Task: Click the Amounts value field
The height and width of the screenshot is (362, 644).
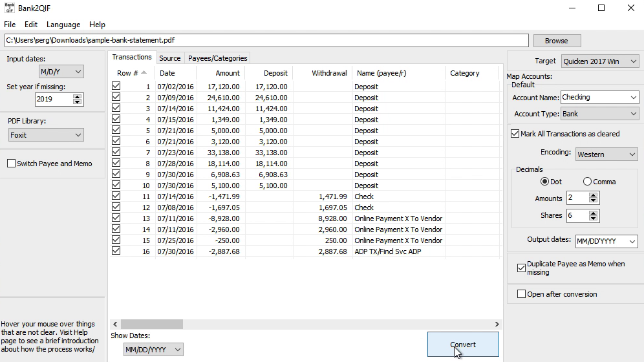Action: click(x=577, y=198)
